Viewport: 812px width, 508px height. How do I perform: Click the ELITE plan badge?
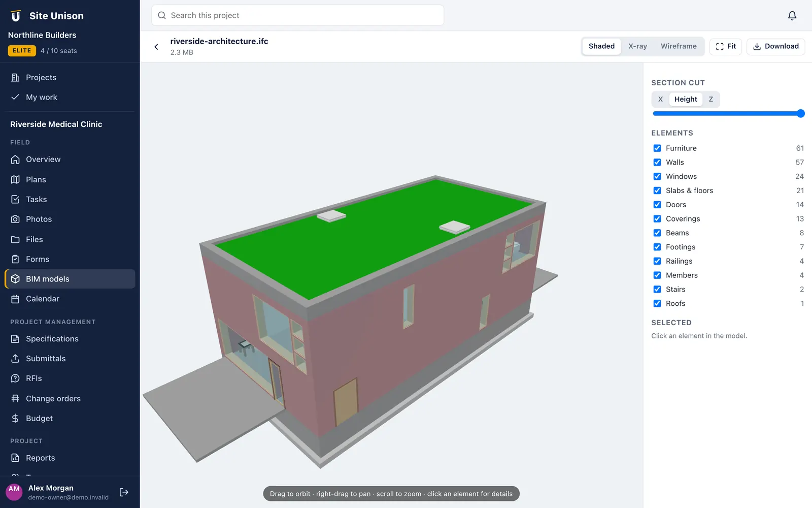point(22,51)
